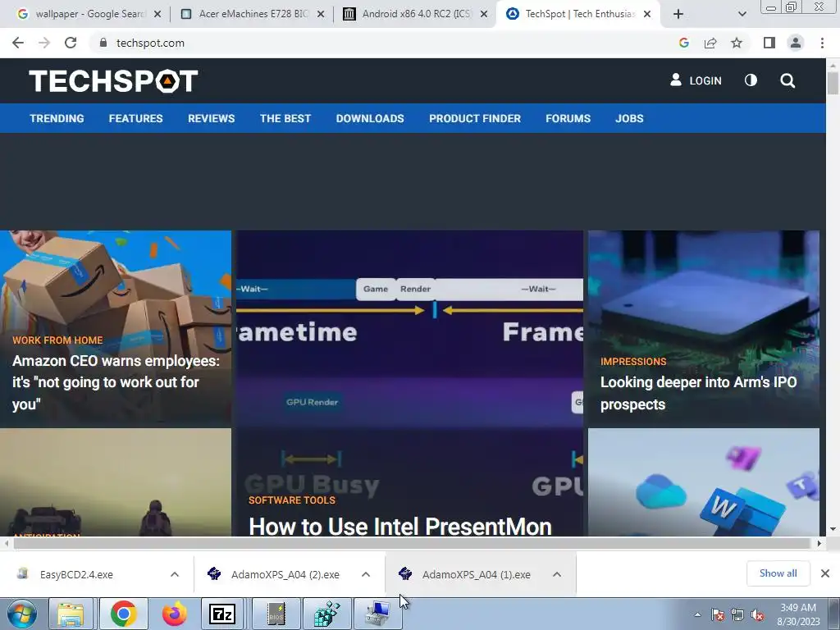Screen dimensions: 840x630
Task: Close the Acer eMachines tab
Action: pos(321,15)
